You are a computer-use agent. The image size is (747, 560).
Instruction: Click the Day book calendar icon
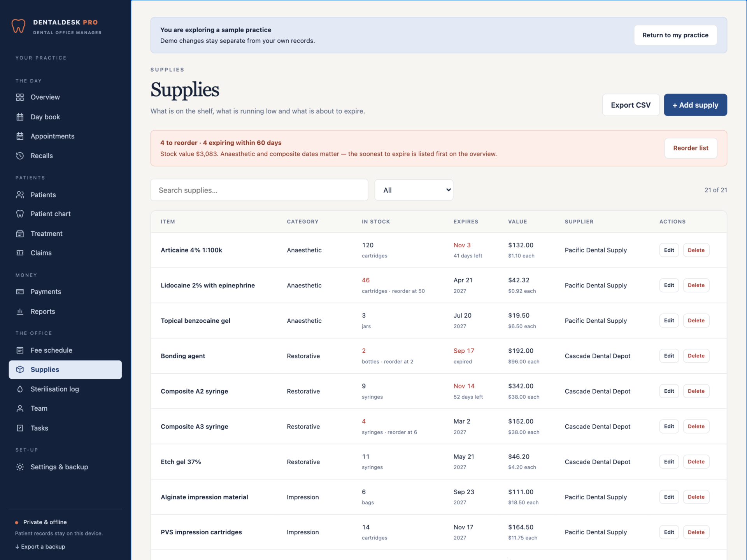pyautogui.click(x=20, y=117)
